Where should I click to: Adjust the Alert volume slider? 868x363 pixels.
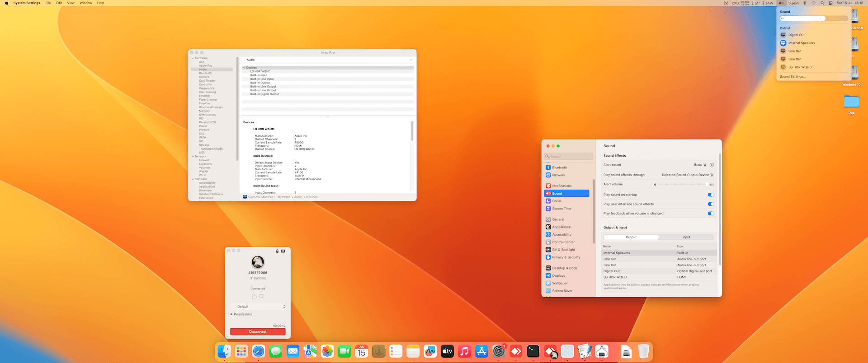pyautogui.click(x=684, y=184)
